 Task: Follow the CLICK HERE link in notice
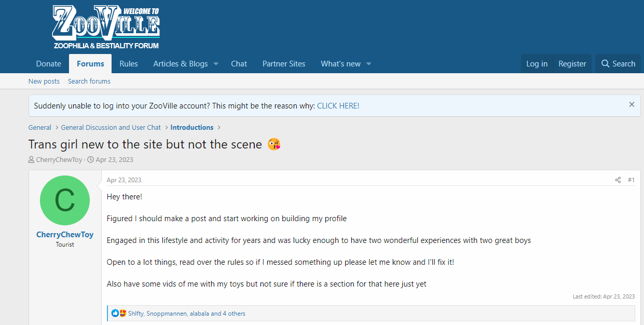click(338, 106)
